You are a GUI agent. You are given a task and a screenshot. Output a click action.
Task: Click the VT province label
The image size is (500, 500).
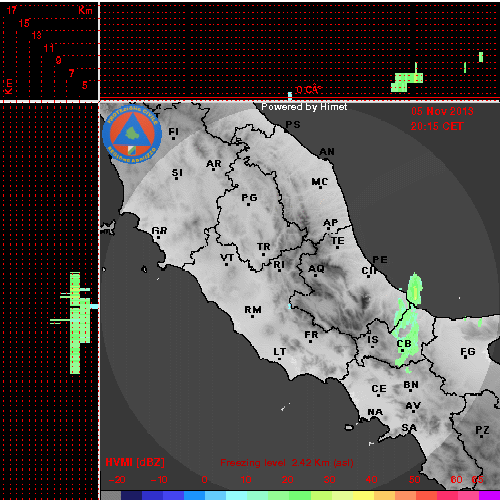coord(227,258)
